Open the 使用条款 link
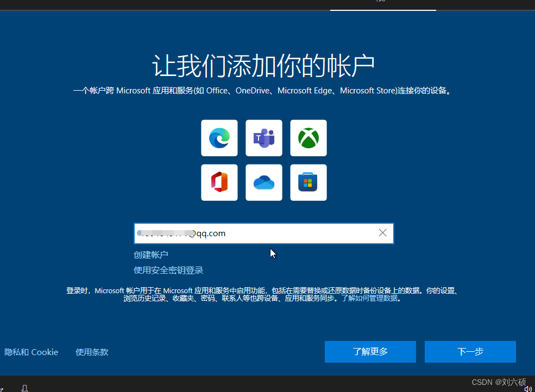Image resolution: width=535 pixels, height=392 pixels. click(x=91, y=352)
